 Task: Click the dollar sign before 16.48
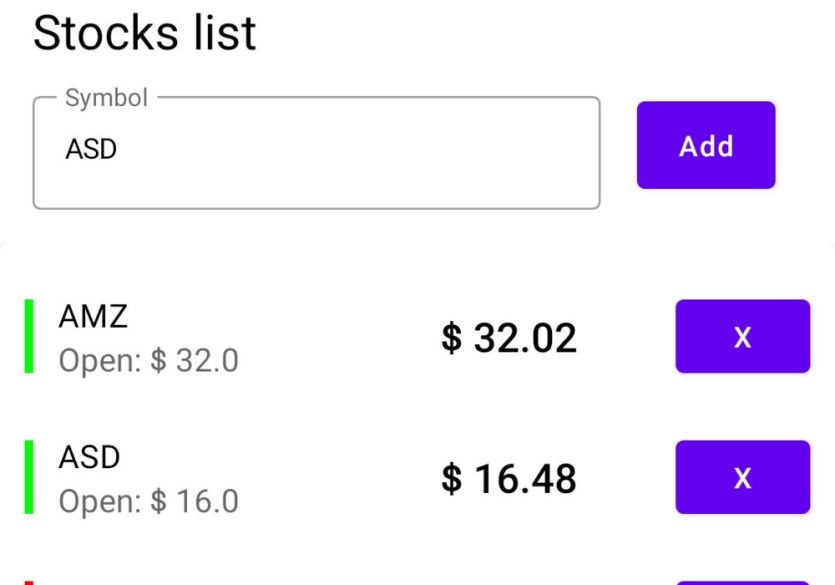pos(451,479)
